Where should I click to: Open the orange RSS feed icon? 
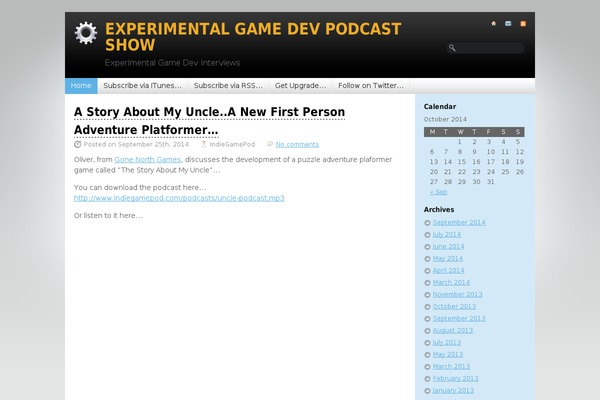click(523, 24)
